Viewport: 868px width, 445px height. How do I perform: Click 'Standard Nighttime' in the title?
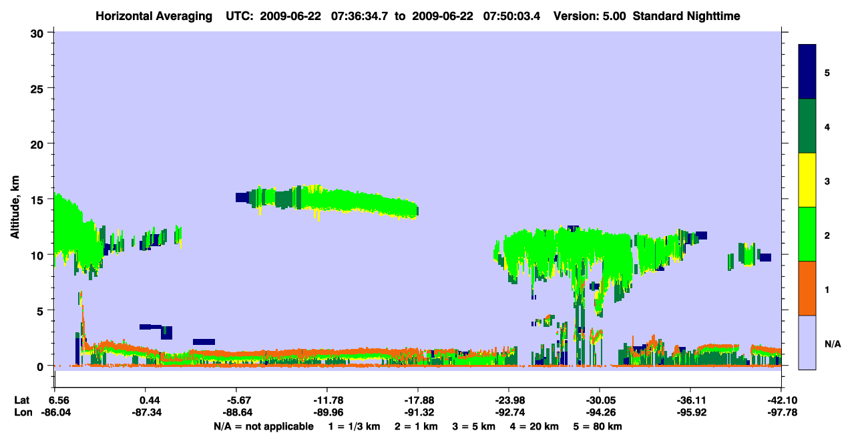686,15
